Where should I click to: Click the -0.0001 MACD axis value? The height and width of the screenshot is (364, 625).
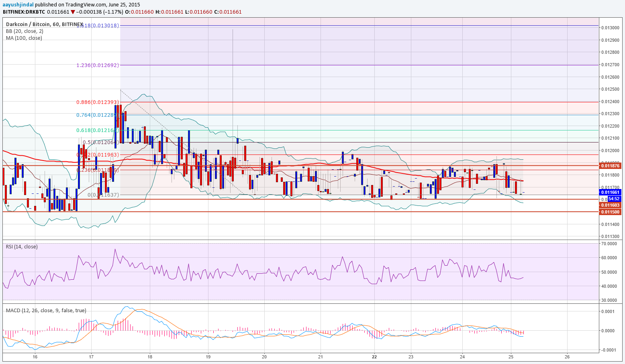click(608, 350)
